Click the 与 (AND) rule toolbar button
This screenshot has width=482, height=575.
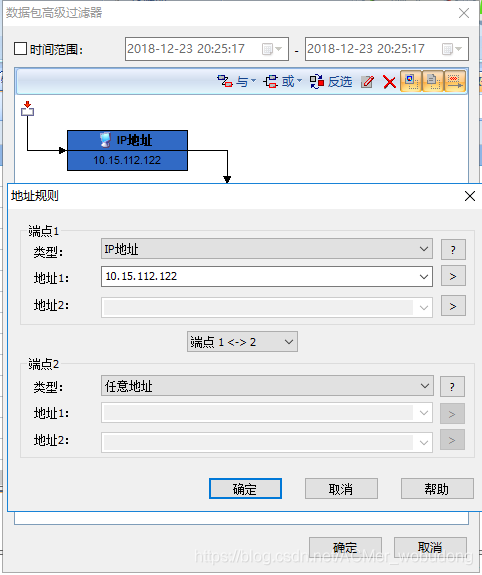(x=233, y=81)
